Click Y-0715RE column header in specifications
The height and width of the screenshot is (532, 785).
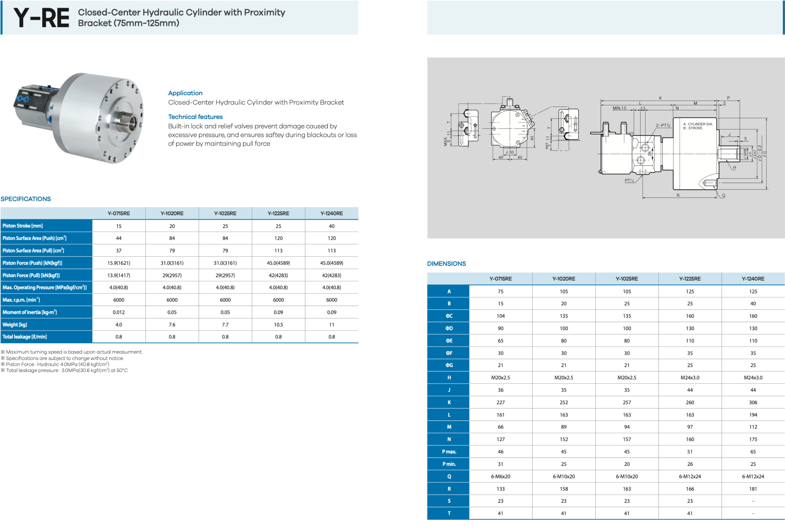pos(119,214)
